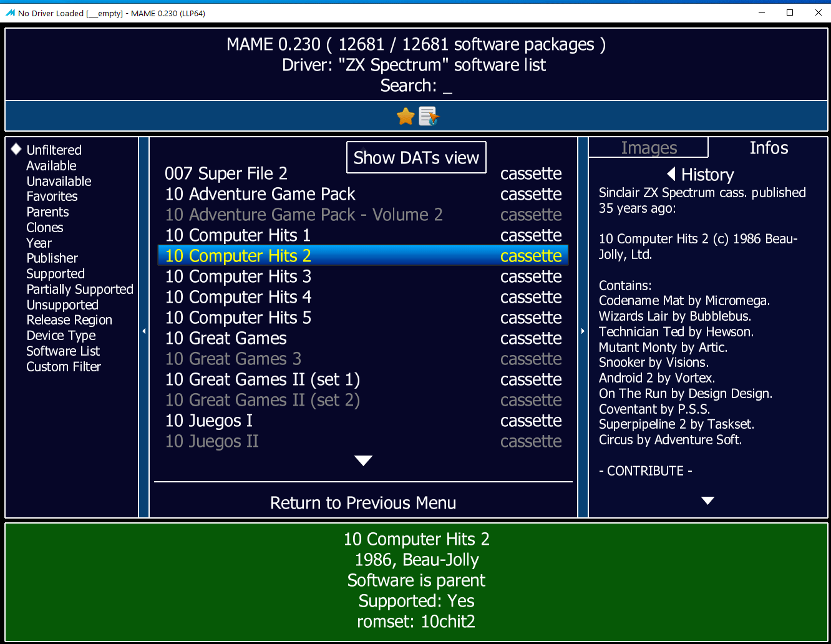Click Return to Previous Menu
The height and width of the screenshot is (644, 831).
click(363, 503)
